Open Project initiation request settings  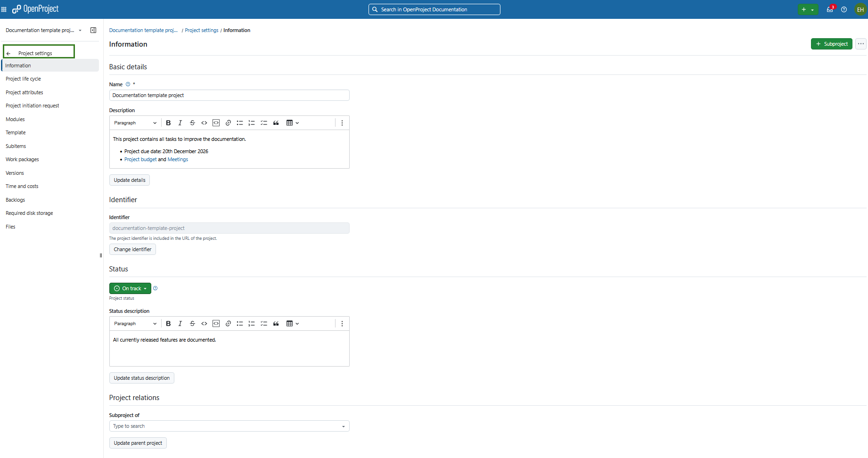50,106
